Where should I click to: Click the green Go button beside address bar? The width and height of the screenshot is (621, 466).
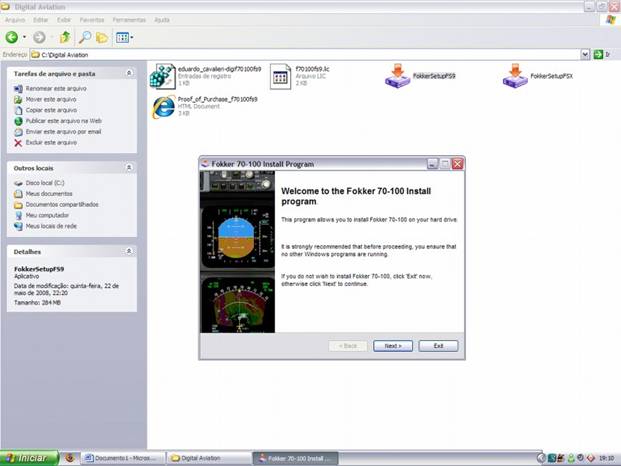598,55
